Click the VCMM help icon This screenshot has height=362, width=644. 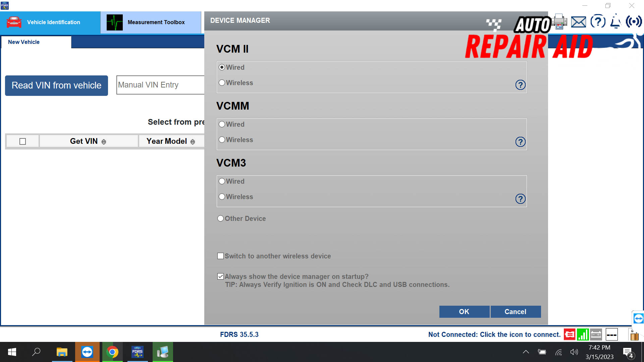[x=520, y=141]
